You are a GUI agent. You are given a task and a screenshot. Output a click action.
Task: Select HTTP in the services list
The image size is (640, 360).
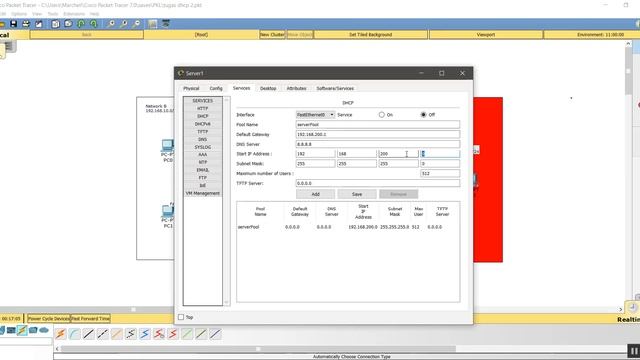pyautogui.click(x=202, y=109)
